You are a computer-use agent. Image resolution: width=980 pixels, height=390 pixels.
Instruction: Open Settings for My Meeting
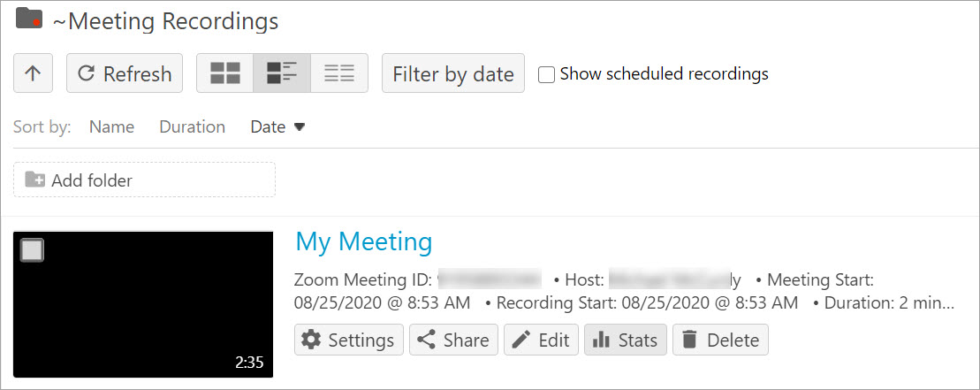point(348,340)
